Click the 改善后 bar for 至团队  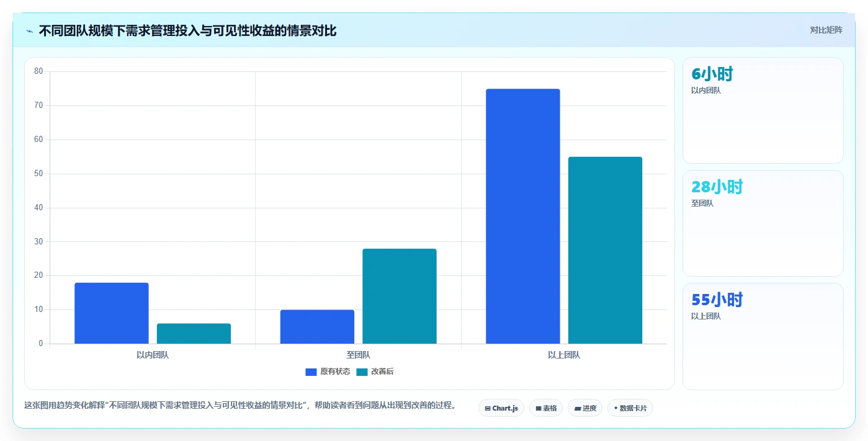pyautogui.click(x=400, y=296)
